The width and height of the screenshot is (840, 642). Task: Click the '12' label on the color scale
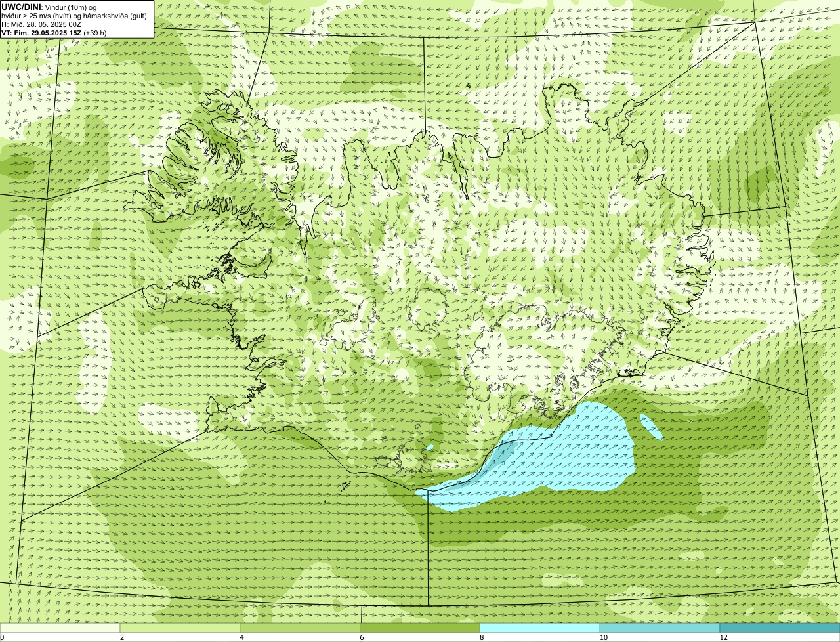click(x=723, y=637)
